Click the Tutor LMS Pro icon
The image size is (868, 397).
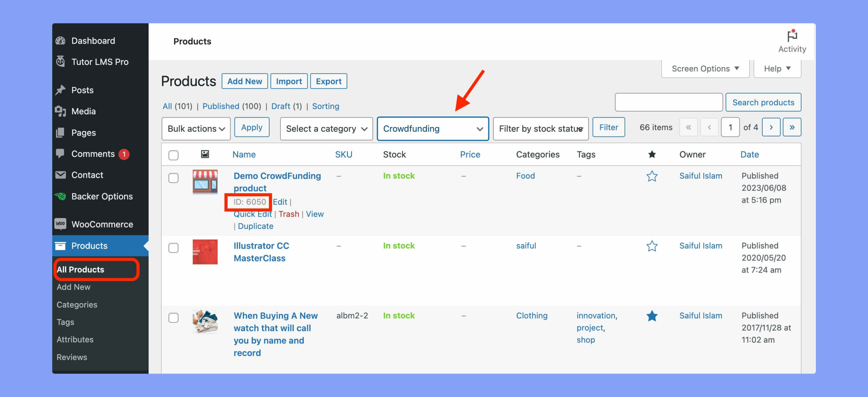(60, 62)
